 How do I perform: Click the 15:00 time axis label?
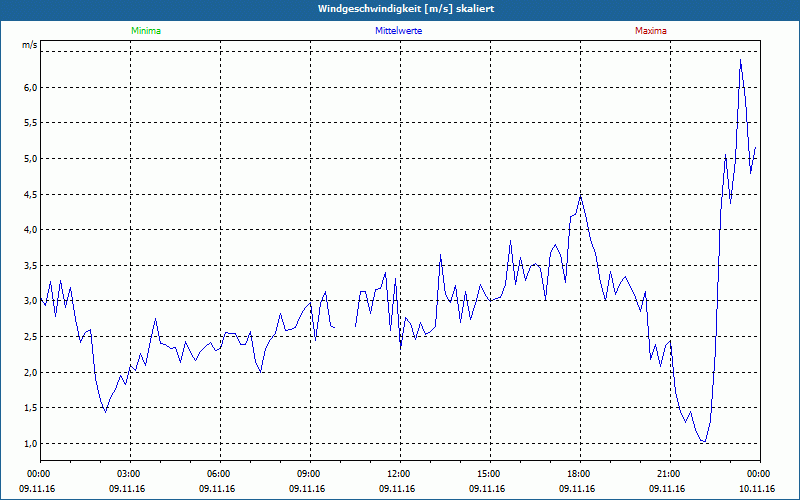click(490, 474)
